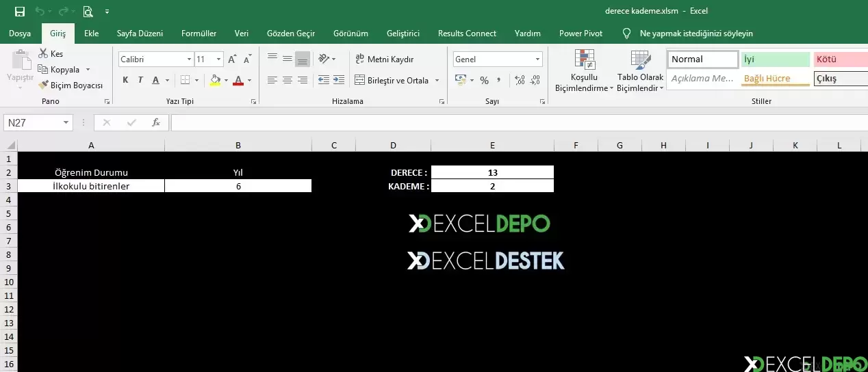Apply the İyi green cell style

coord(775,59)
